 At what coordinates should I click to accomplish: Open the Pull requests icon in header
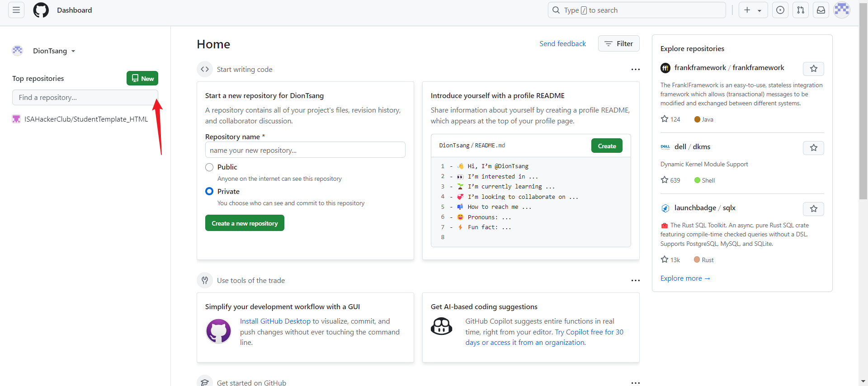coord(801,10)
